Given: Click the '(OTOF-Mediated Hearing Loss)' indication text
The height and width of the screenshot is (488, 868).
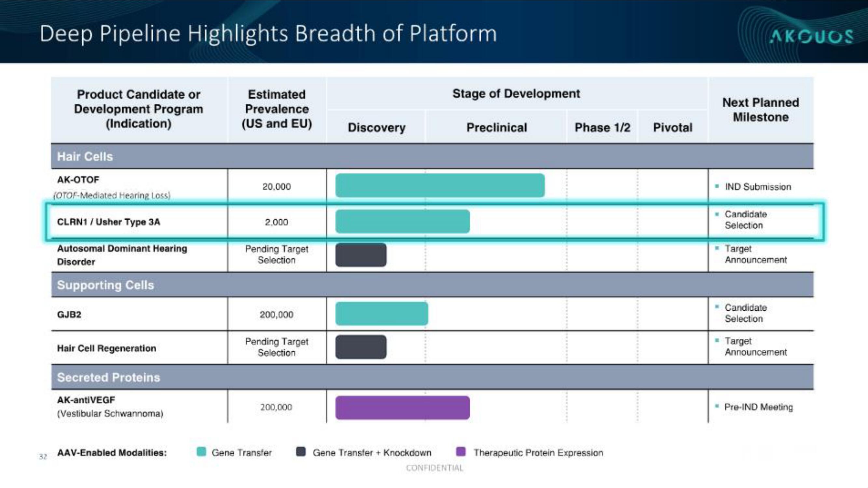Looking at the screenshot, I should [x=112, y=195].
